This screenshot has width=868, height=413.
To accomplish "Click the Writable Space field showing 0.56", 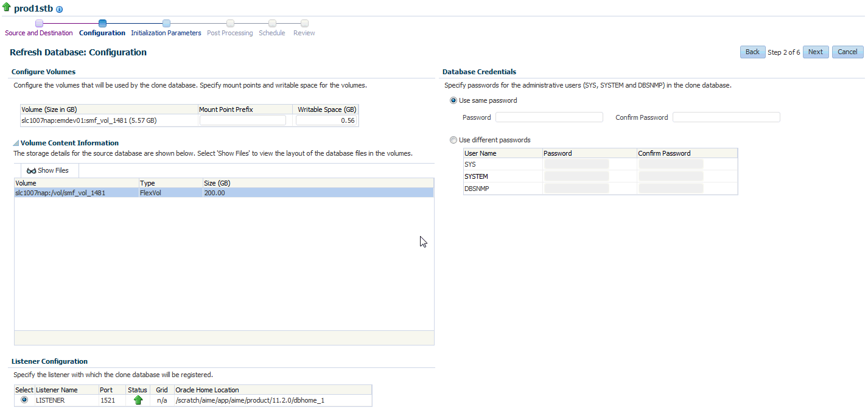I will (x=326, y=120).
